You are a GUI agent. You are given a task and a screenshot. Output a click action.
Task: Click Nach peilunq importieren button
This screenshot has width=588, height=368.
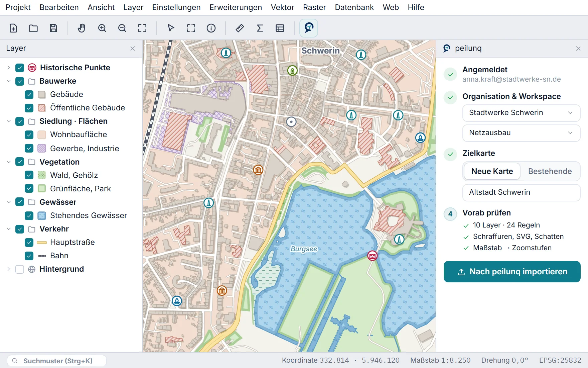[512, 272]
